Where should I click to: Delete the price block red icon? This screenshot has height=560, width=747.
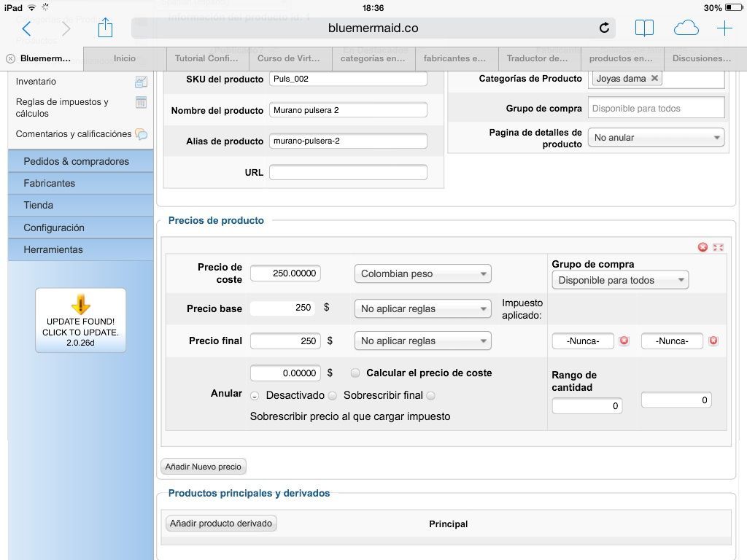pyautogui.click(x=703, y=247)
